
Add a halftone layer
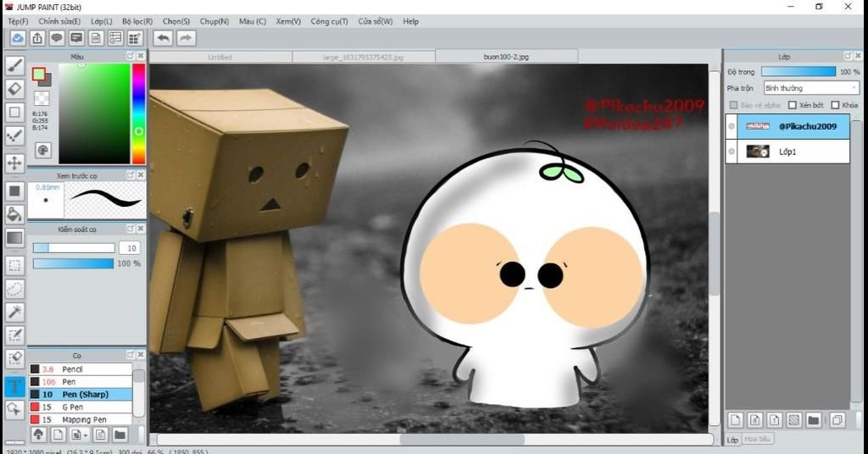click(793, 420)
